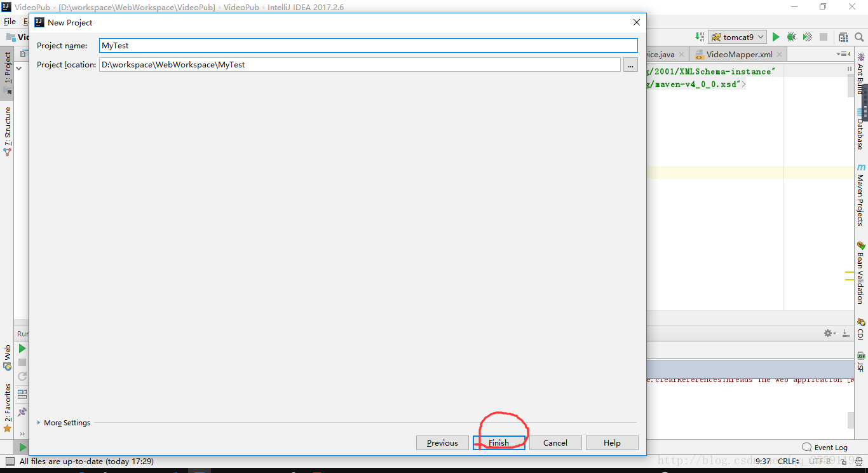Close the VideoMapper.xml tab
Viewport: 868px width, 473px height.
[778, 55]
